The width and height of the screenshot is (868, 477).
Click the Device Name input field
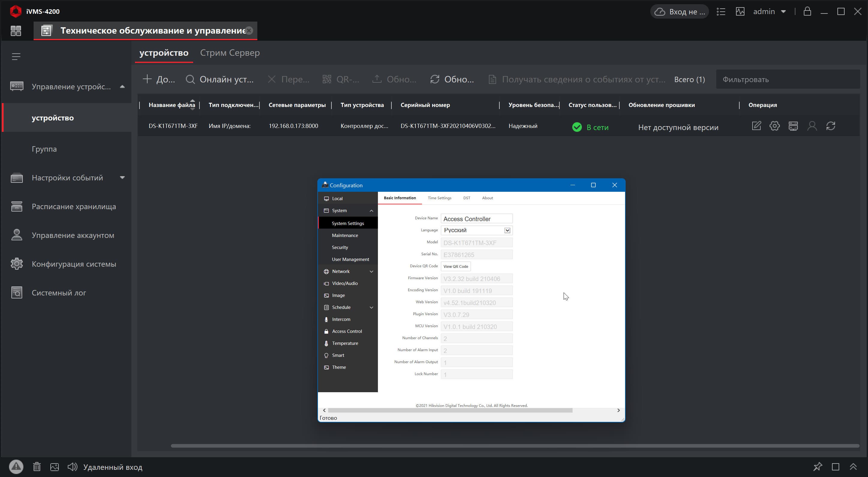pos(477,219)
